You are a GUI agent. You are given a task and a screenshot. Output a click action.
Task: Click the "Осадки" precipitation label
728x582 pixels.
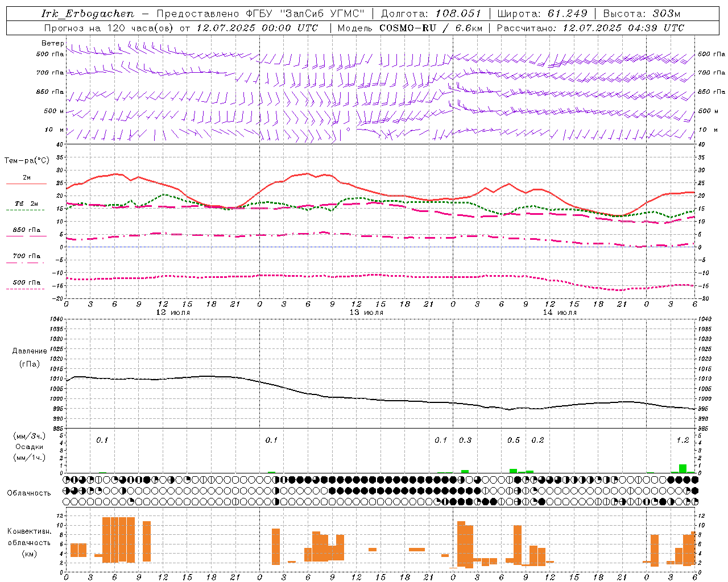[x=30, y=447]
